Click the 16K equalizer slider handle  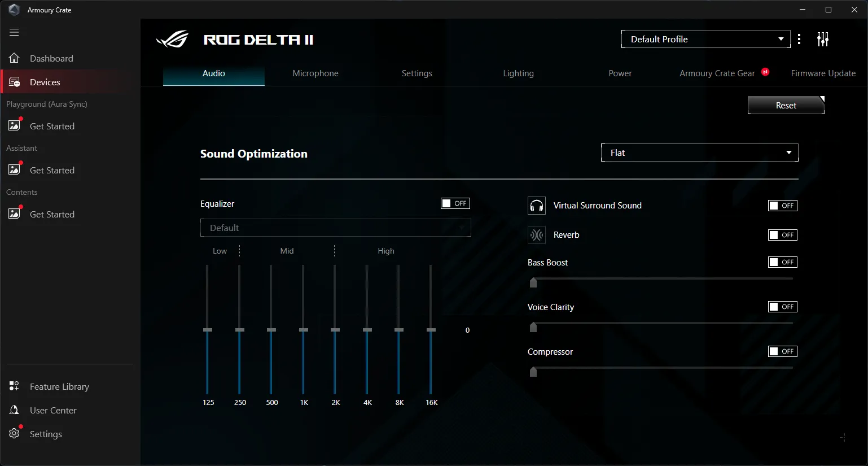click(x=431, y=330)
